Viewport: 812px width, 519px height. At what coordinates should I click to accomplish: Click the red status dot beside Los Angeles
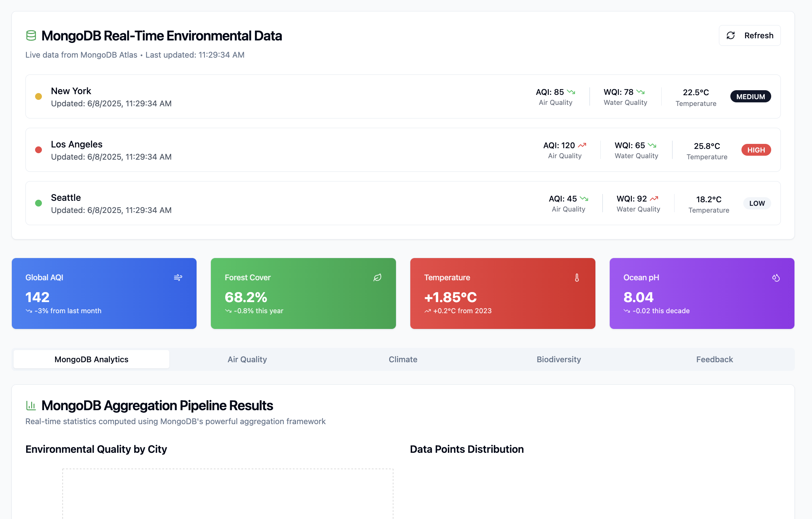point(38,150)
